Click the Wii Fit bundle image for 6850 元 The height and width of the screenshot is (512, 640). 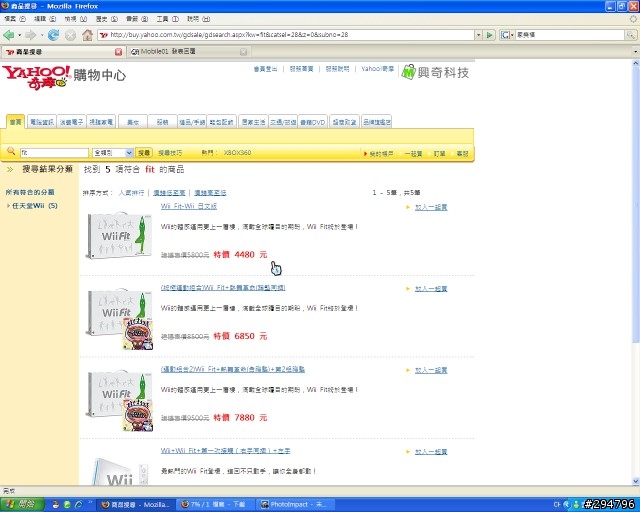[119, 319]
